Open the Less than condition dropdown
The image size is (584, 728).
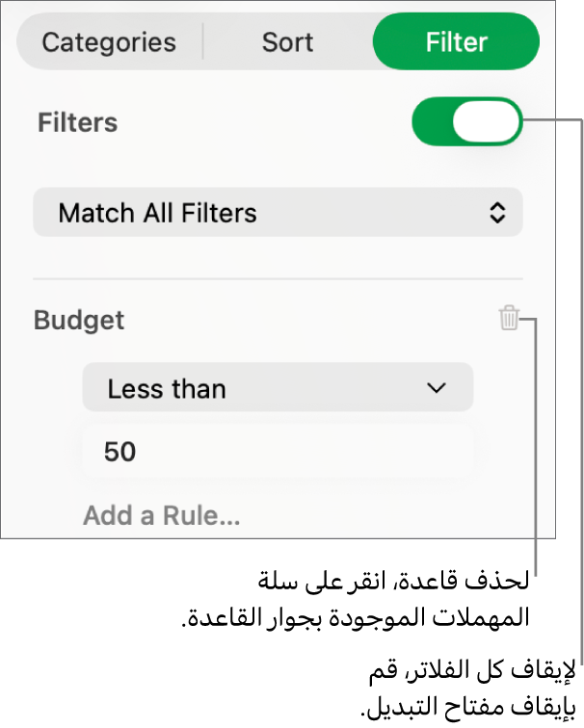[278, 388]
